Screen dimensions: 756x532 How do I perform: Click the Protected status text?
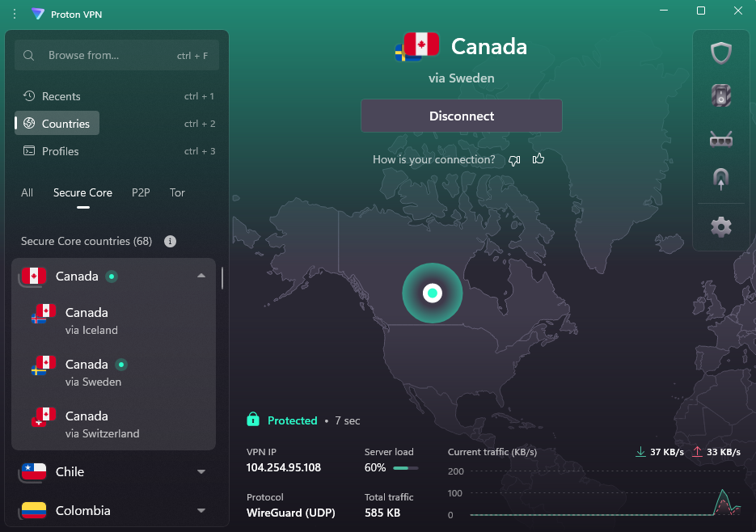292,420
